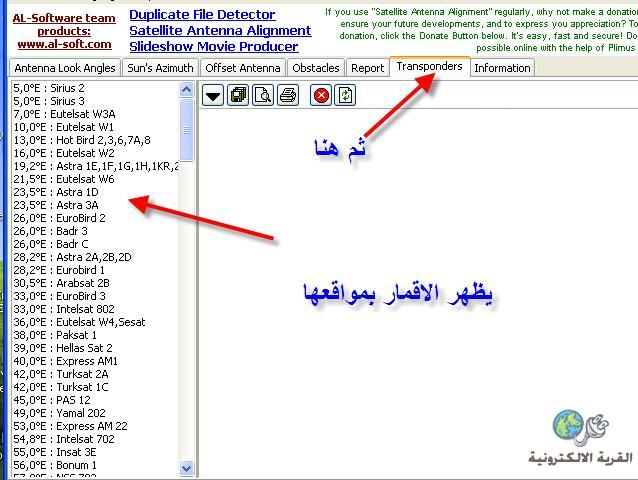Pick 36,0°E : Eutelsat W4,Sesat
Screen dimensions: 638x480
[x=79, y=322]
